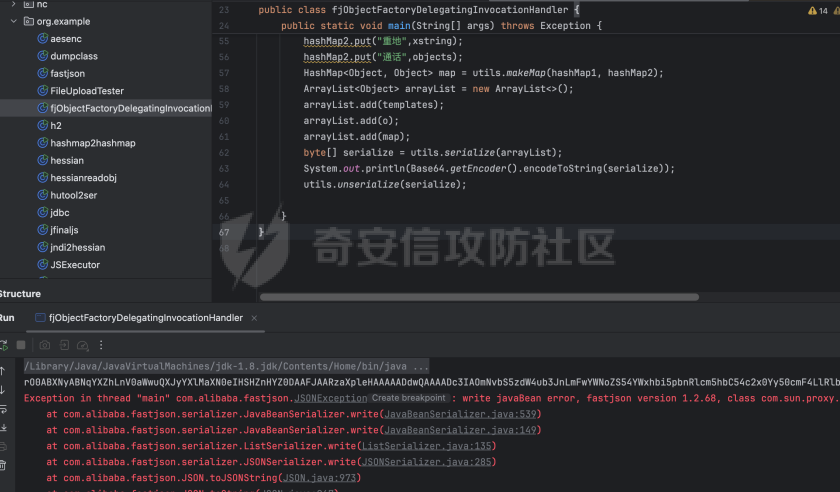Click the icon left of the three-dot menu
Viewport: 840px width, 492px height.
coord(82,345)
